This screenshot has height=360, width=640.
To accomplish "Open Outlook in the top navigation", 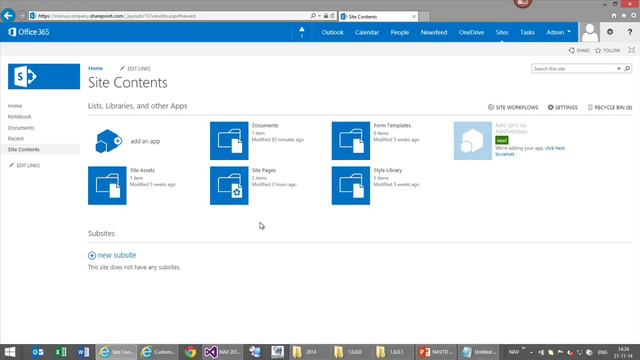I will [x=332, y=32].
